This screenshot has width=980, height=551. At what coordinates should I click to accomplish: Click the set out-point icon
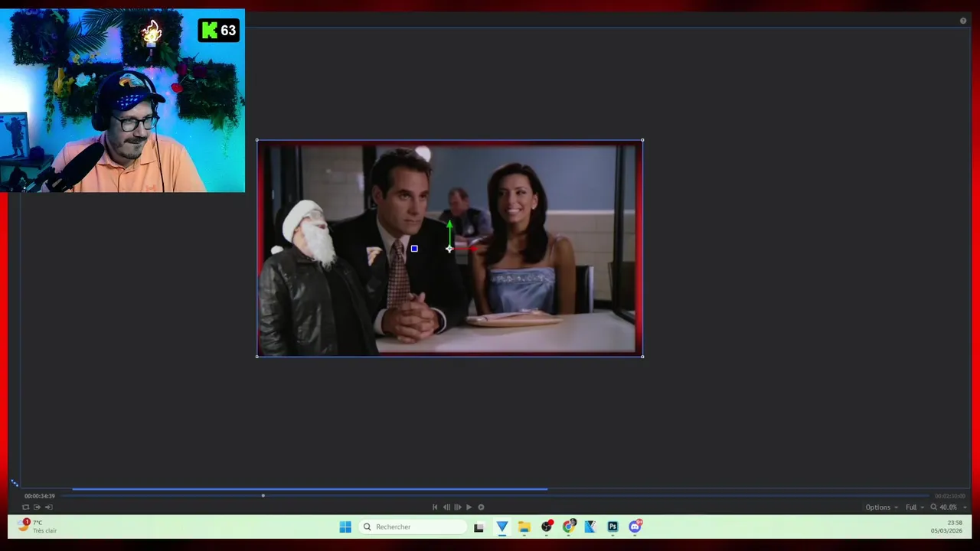[x=48, y=507]
